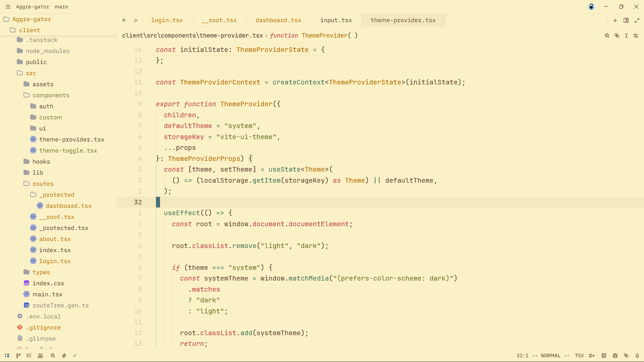Open the git branch panel icon
Screen dimensions: 644x362
tap(18, 356)
